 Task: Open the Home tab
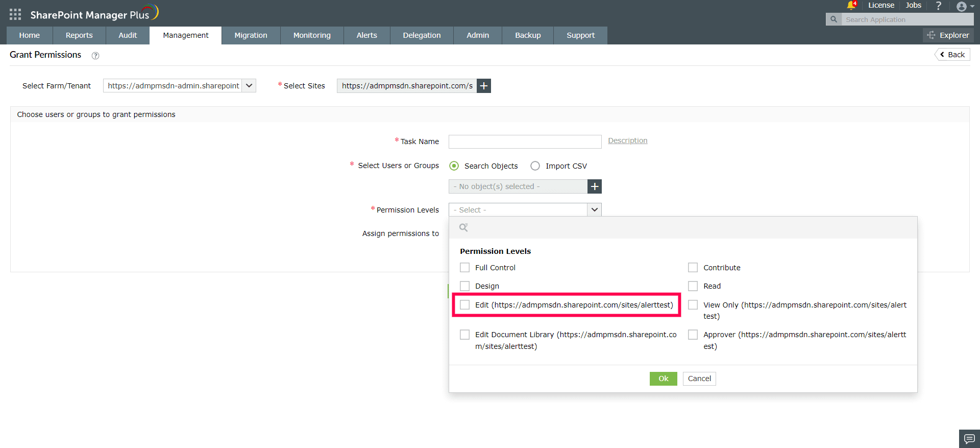click(30, 35)
